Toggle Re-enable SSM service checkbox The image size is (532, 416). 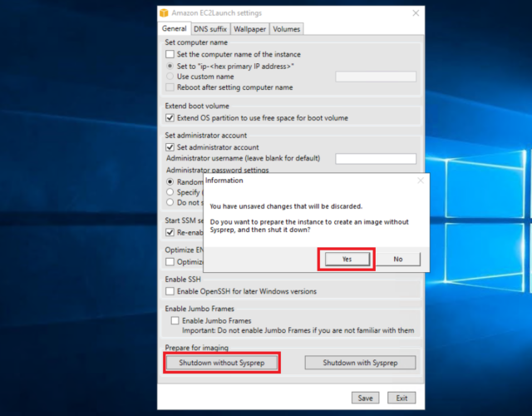click(170, 233)
